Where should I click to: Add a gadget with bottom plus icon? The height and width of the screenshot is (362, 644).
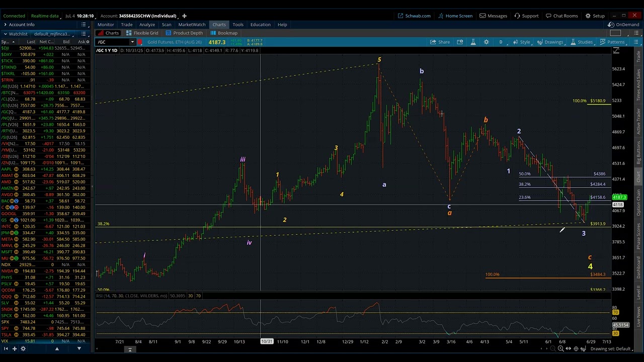point(14,348)
